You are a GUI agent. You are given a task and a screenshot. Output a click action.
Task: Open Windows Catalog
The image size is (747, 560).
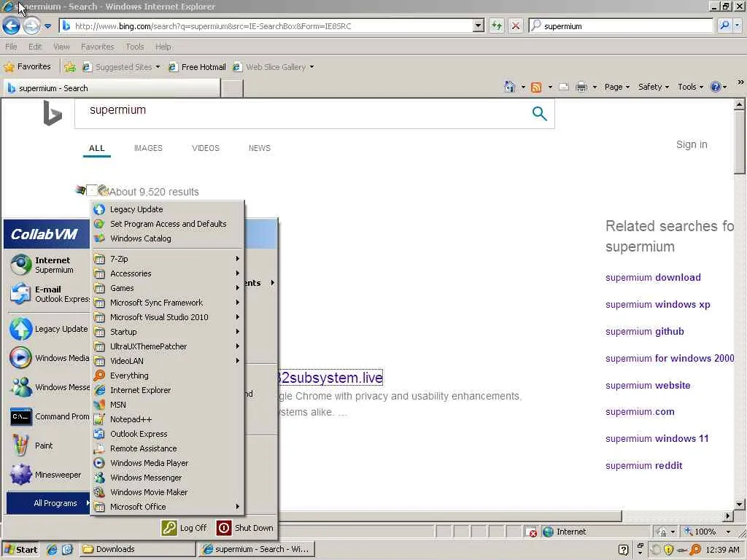(x=167, y=238)
